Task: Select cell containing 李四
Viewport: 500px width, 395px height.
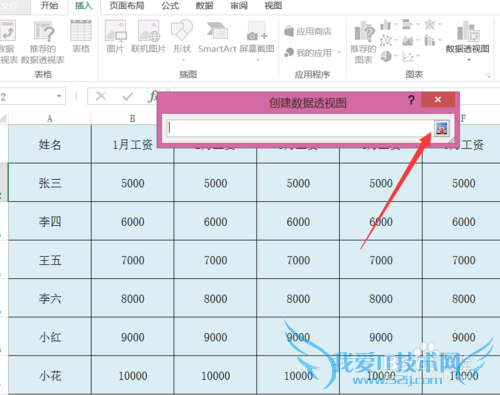Action: coord(50,221)
